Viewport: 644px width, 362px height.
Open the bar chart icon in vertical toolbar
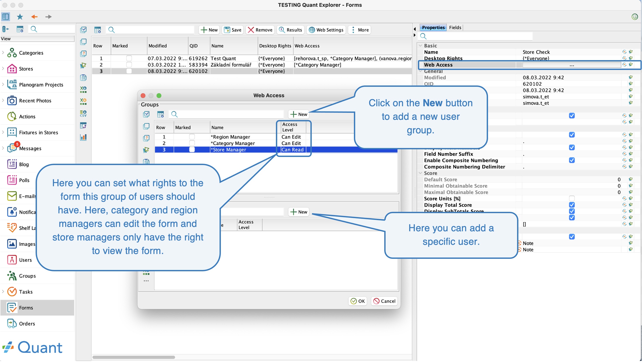pos(83,137)
